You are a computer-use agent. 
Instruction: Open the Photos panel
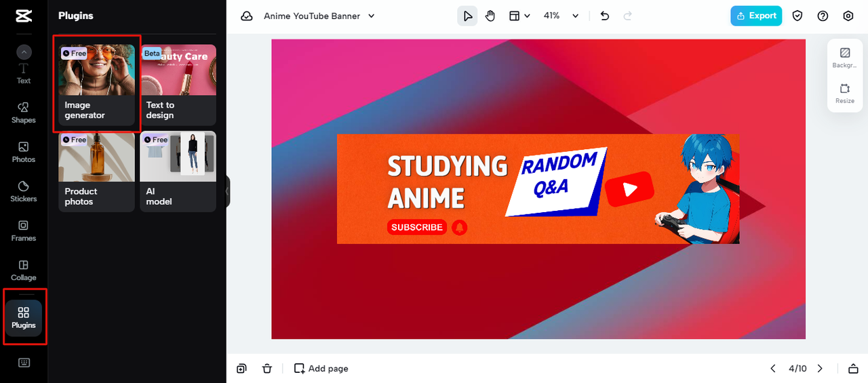(x=24, y=152)
